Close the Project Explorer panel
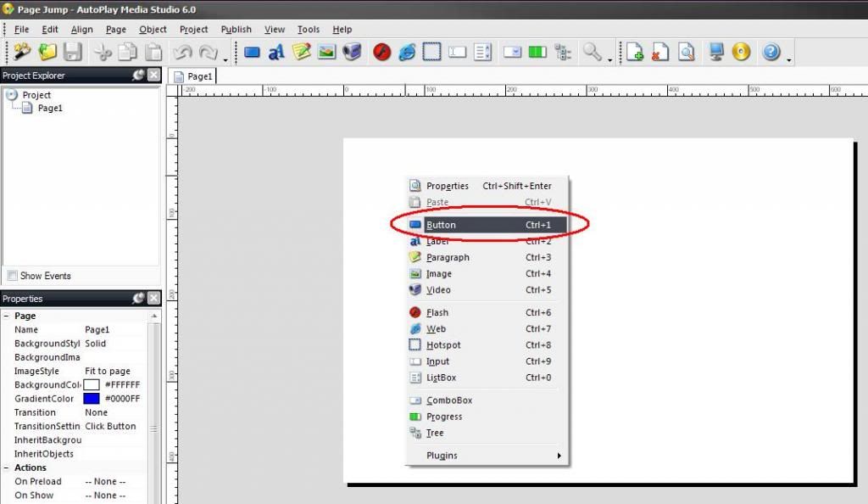 click(x=153, y=76)
